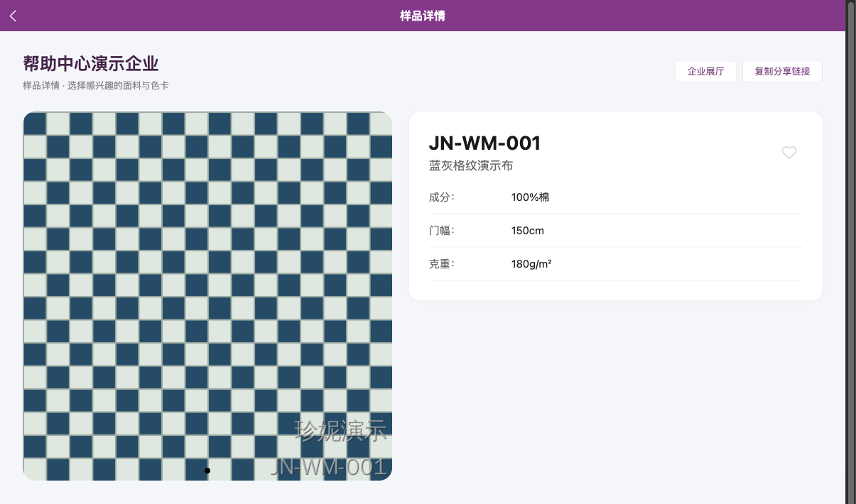Click the 成分 label
Image resolution: width=856 pixels, height=504 pixels.
(441, 197)
